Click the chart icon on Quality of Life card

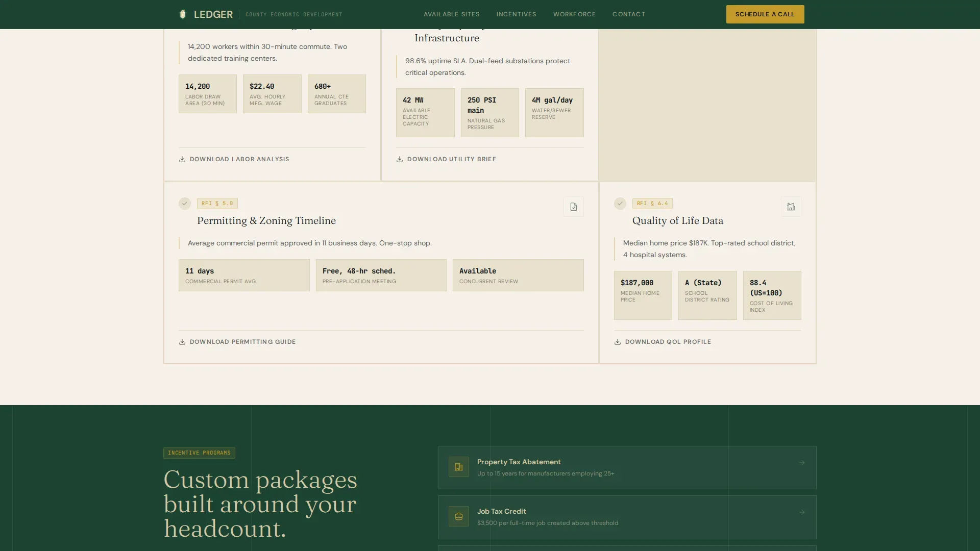791,207
